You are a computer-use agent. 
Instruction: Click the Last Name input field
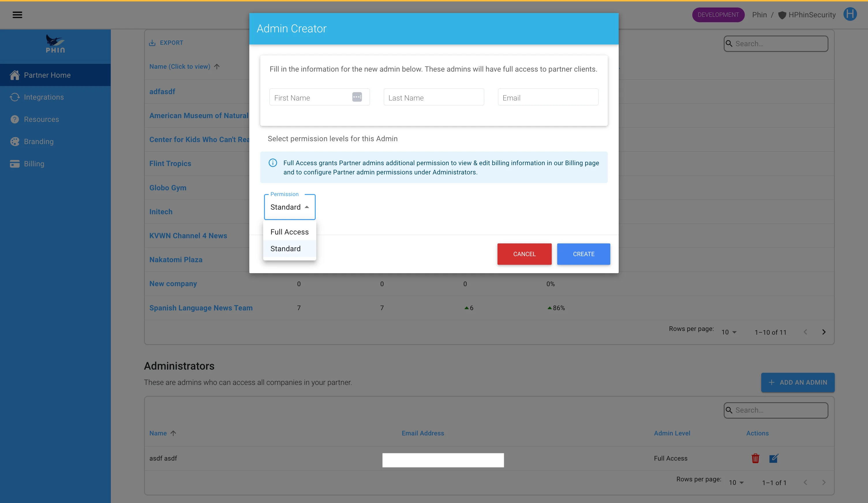tap(433, 98)
